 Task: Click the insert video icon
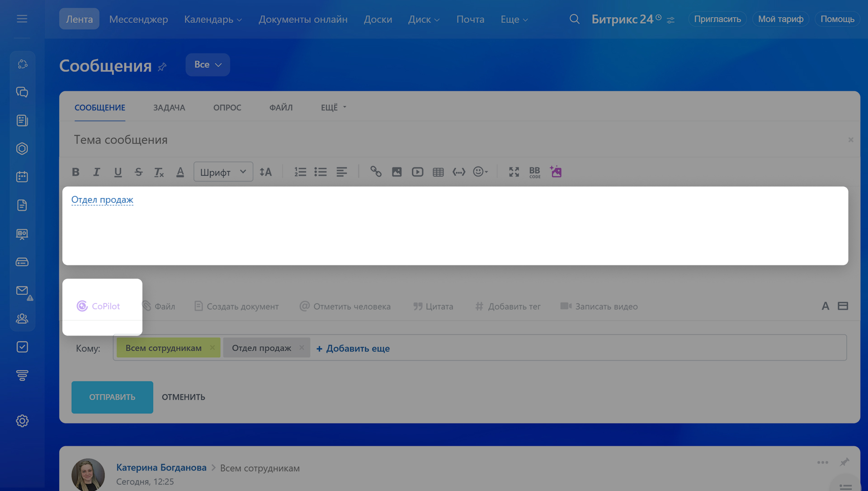click(x=417, y=172)
